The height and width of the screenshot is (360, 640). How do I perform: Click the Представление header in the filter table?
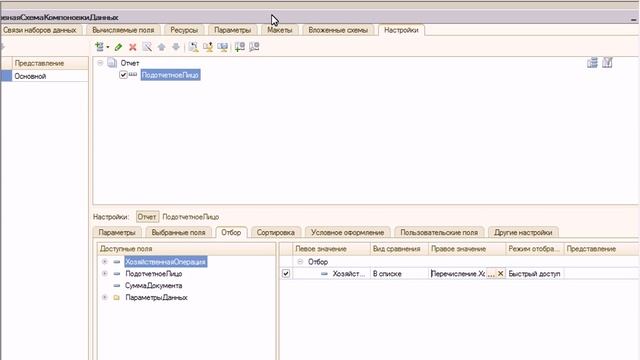[x=602, y=249]
